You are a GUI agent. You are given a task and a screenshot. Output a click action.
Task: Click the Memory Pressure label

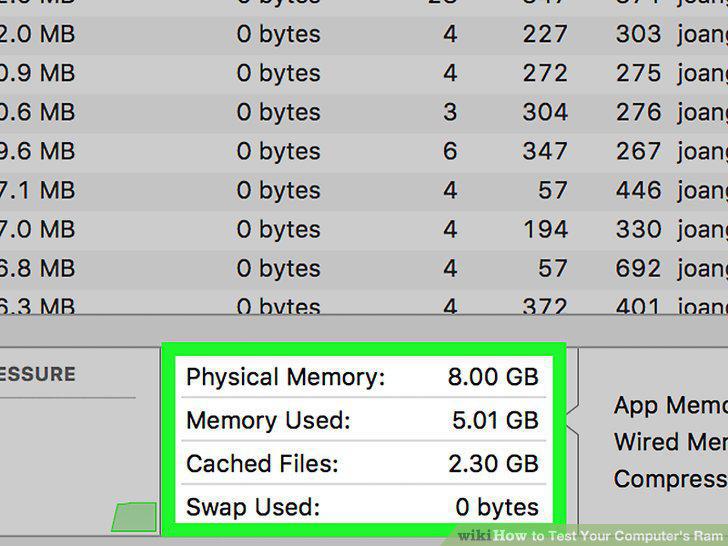[x=37, y=374]
